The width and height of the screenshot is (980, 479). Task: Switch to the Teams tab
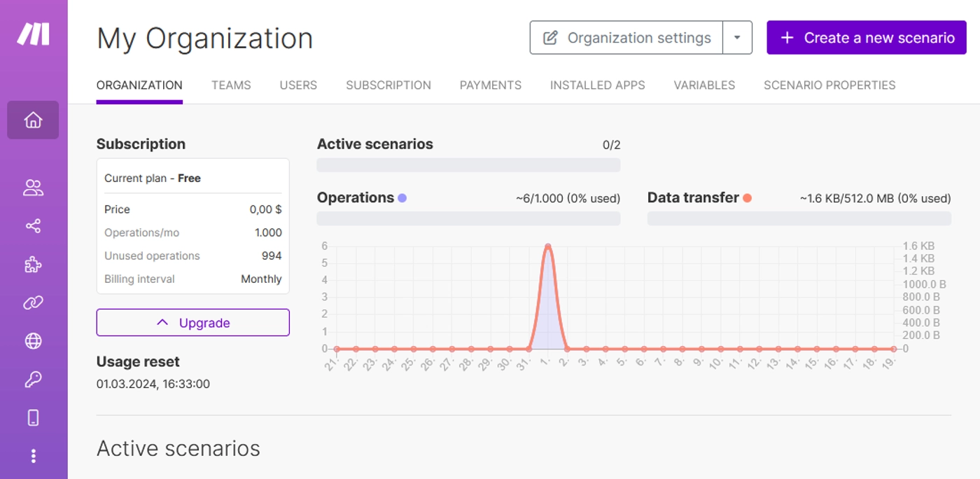pos(231,85)
